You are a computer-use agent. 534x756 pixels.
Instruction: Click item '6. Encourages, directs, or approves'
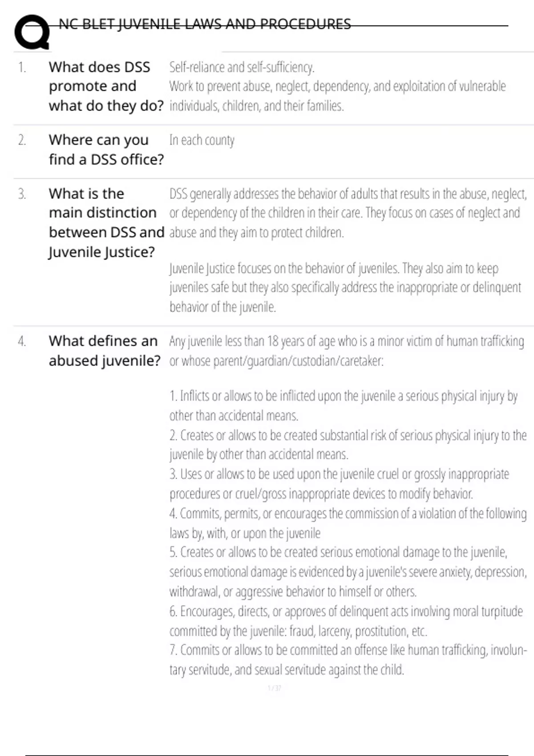[346, 621]
